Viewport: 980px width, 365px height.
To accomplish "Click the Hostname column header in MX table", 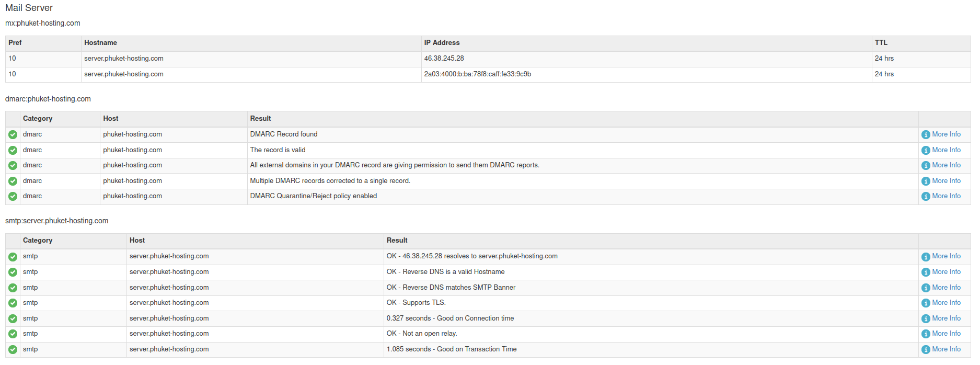I will (x=100, y=43).
